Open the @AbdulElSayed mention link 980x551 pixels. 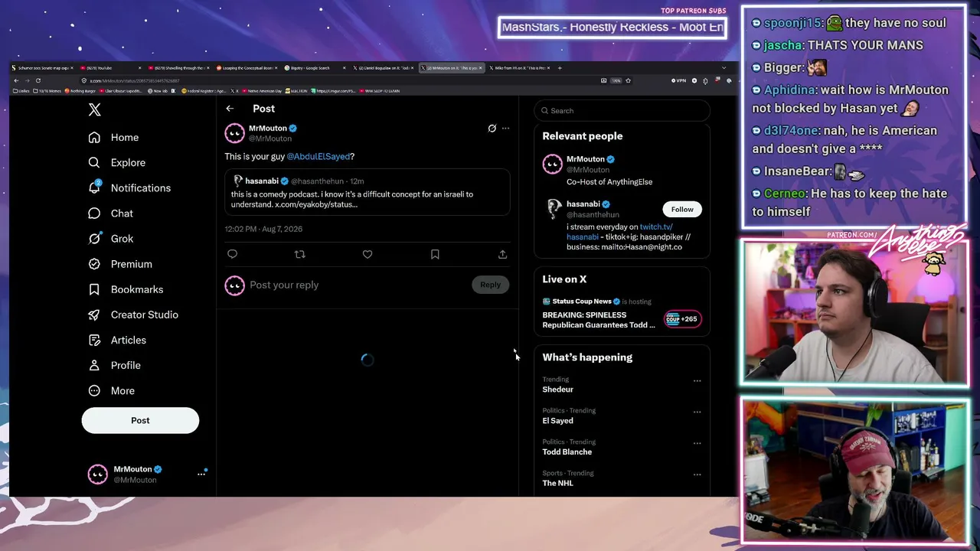[318, 156]
